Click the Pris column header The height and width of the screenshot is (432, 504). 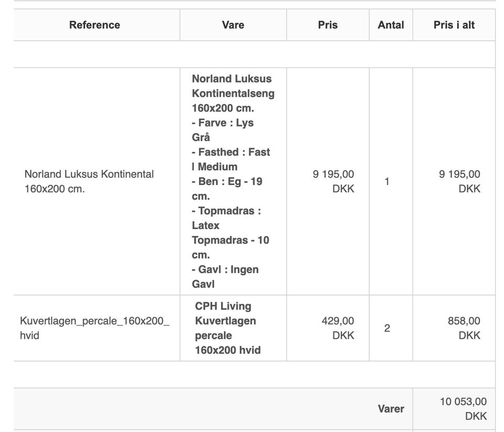point(328,25)
